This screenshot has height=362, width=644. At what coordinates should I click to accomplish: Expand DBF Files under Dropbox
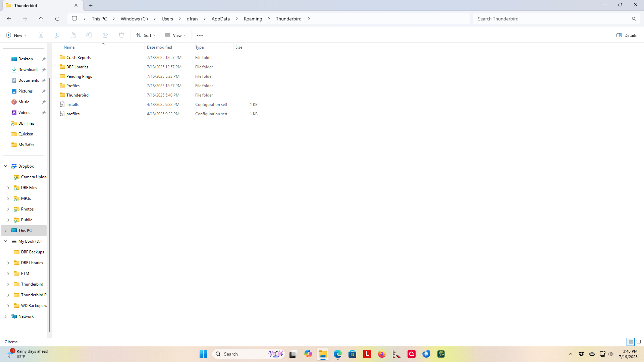(8, 188)
